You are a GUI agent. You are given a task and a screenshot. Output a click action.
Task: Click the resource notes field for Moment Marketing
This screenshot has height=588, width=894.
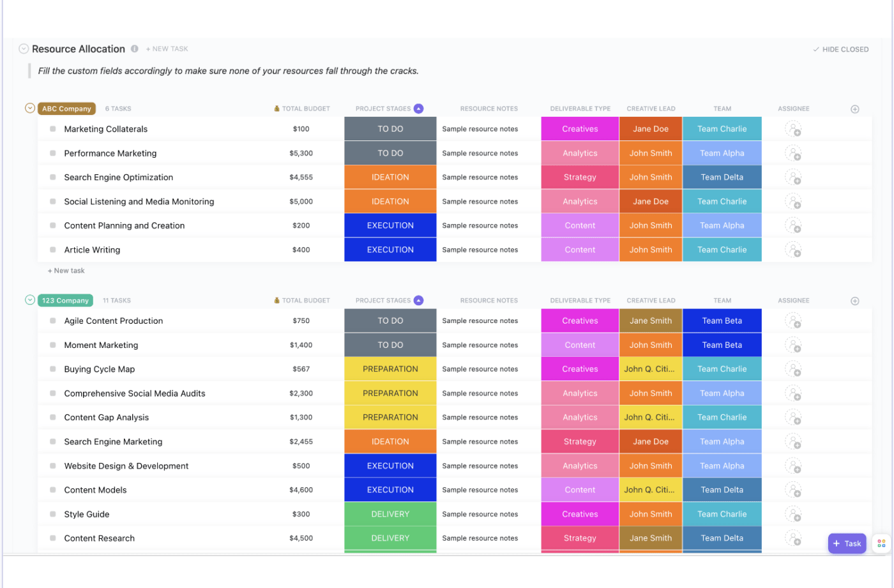pos(480,345)
